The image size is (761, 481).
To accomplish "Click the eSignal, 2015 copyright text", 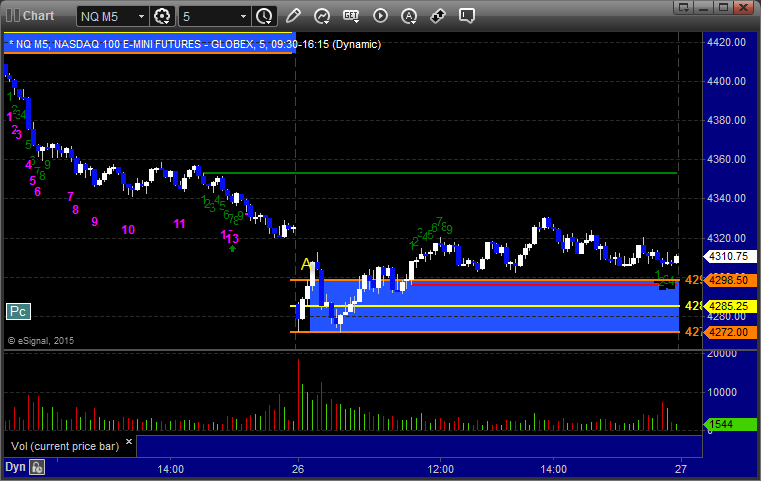I will [x=41, y=341].
